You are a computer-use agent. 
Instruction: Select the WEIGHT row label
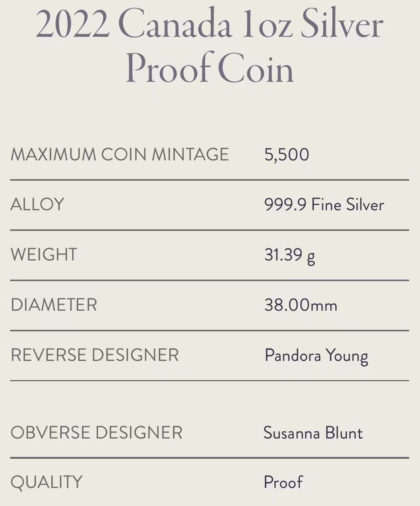[x=44, y=254]
